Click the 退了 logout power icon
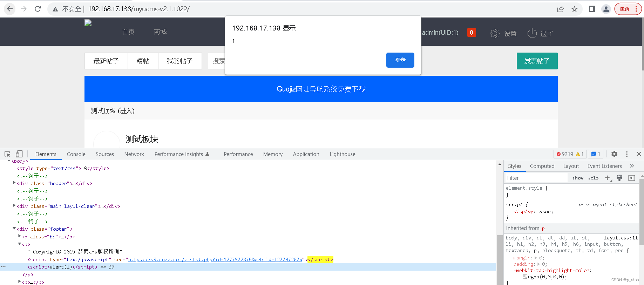The width and height of the screenshot is (644, 285). (532, 33)
